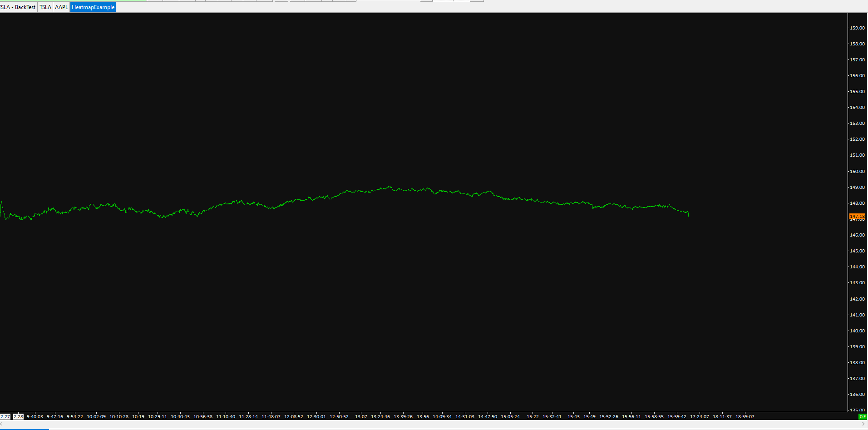Click the 146.00 price scale label

point(857,235)
